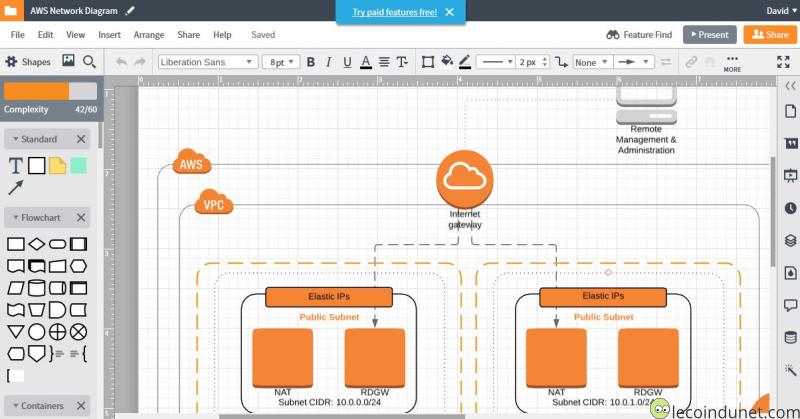
Task: Open the fill color bucket
Action: click(447, 61)
